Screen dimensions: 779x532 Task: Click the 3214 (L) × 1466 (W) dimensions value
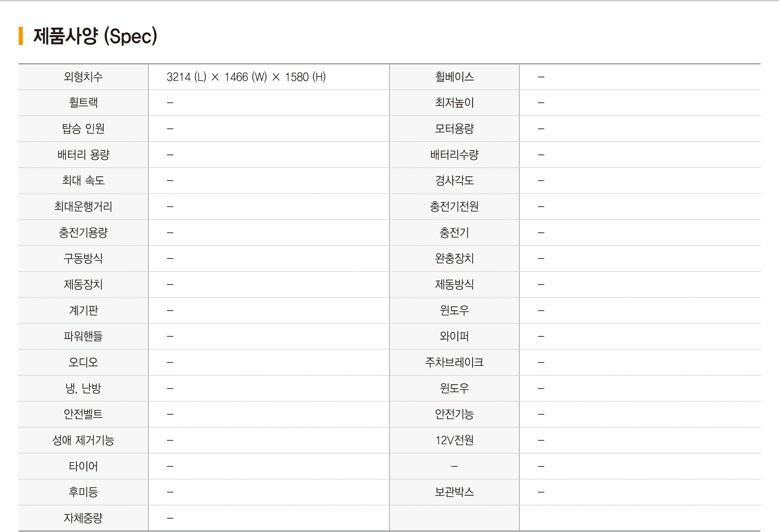tap(246, 77)
